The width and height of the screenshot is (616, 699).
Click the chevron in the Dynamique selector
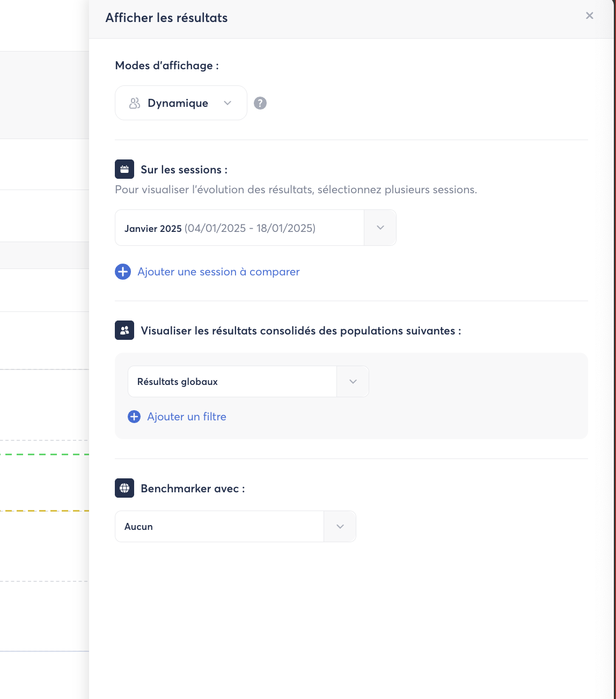pos(228,103)
